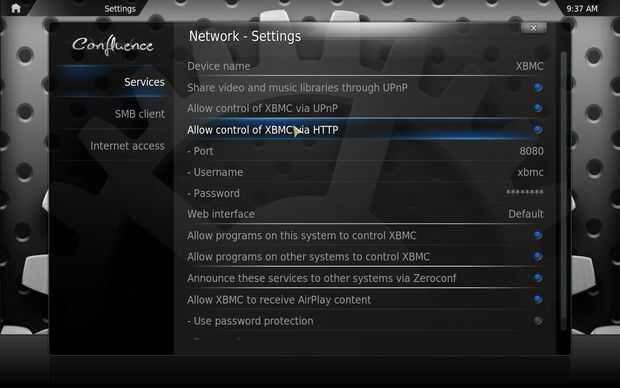Toggle Allow control of XBMC via UPnP
The height and width of the screenshot is (388, 620).
(x=537, y=108)
